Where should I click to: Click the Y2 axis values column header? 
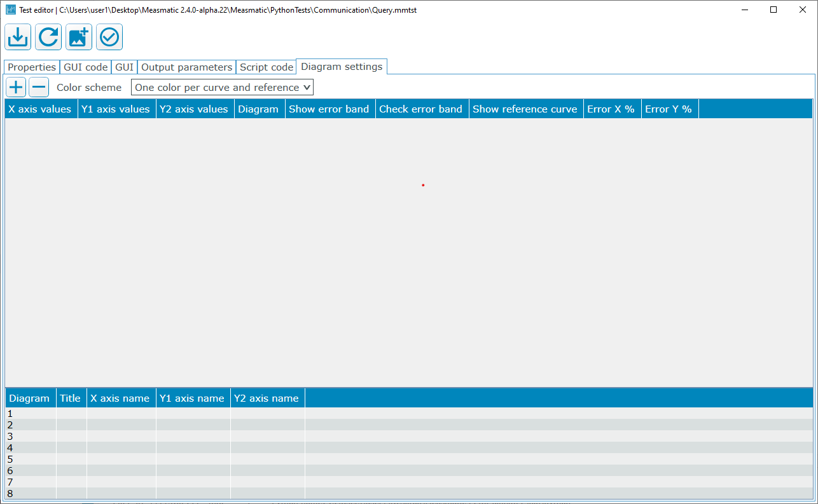[195, 109]
